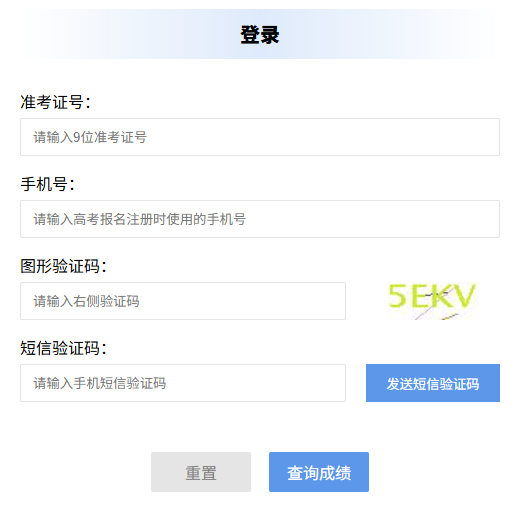This screenshot has height=512, width=521.
Task: Activate the 短信验证码 input field
Action: click(x=183, y=383)
